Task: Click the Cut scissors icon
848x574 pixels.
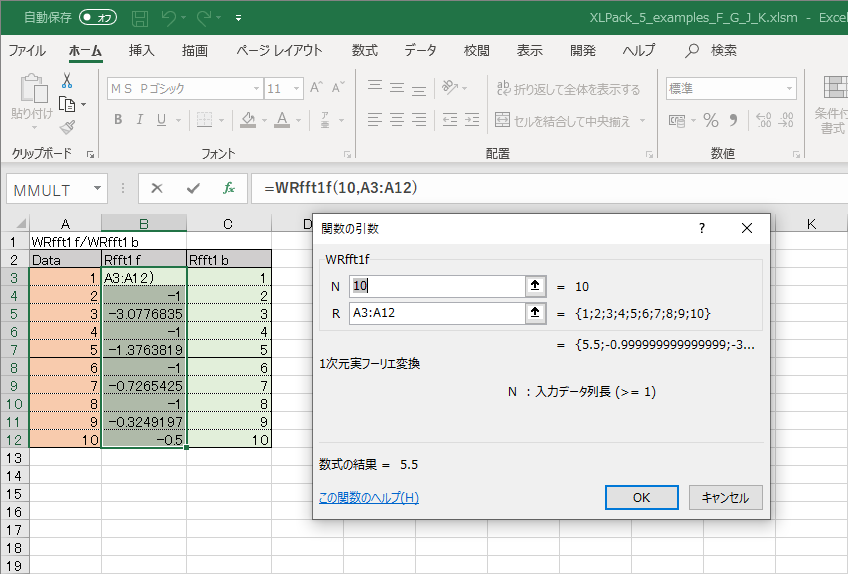Action: coord(67,81)
